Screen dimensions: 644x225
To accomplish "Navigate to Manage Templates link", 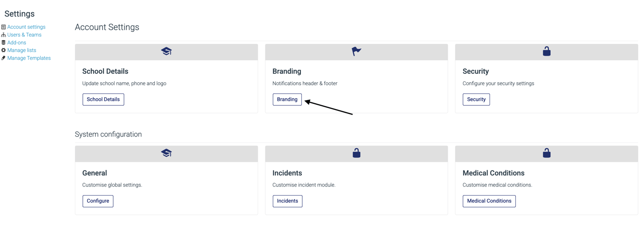I will 29,58.
